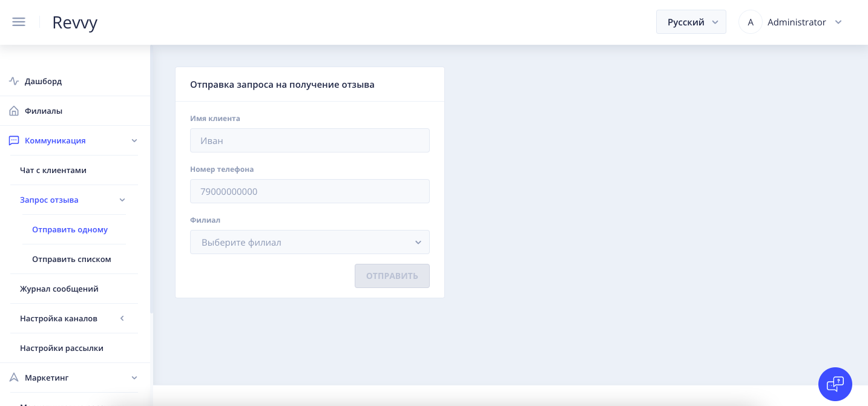This screenshot has width=868, height=406.
Task: Click the Коммуникация menu label
Action: tap(55, 140)
